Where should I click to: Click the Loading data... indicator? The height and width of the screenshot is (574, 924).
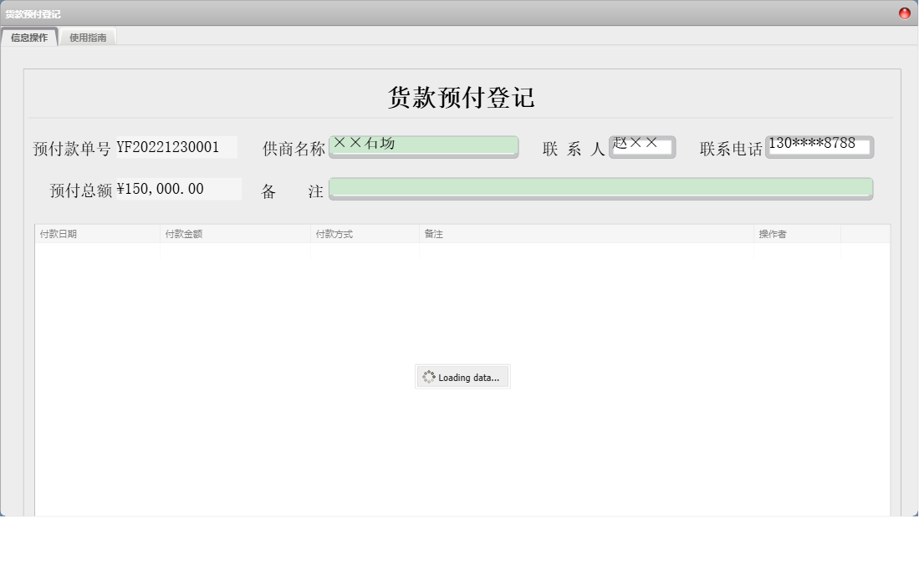click(x=462, y=377)
